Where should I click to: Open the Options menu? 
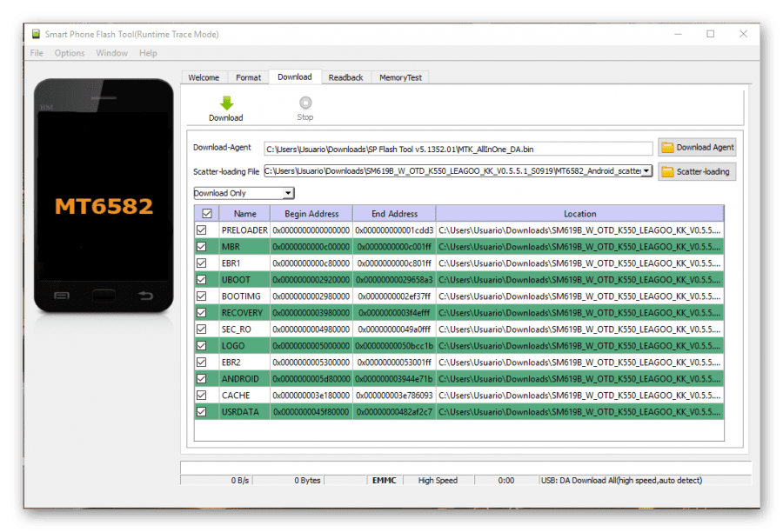click(70, 53)
